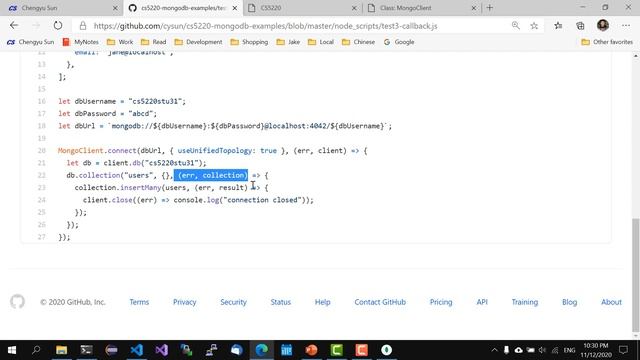
Task: Switch to the Class: MongoClient tab
Action: 421,8
